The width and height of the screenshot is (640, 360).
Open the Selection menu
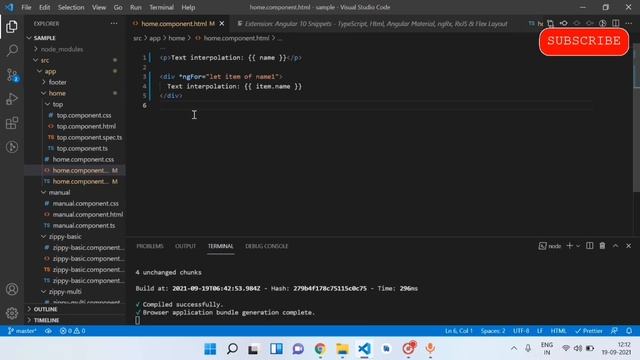pos(71,7)
